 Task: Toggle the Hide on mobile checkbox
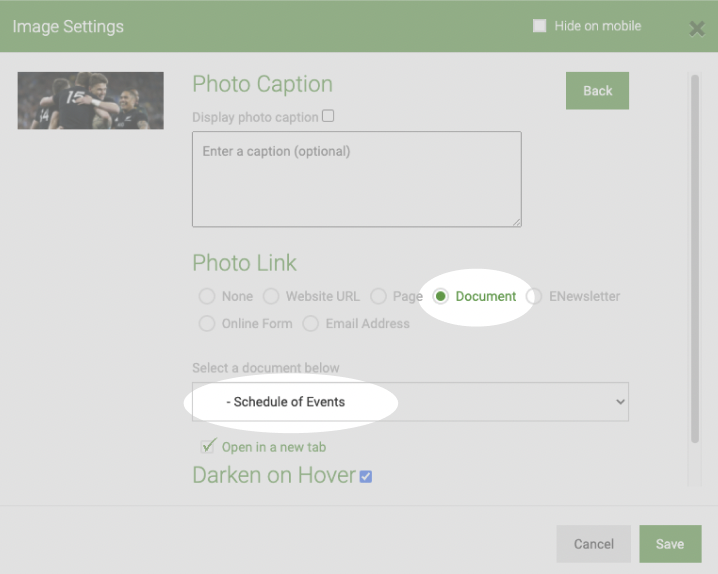(539, 26)
